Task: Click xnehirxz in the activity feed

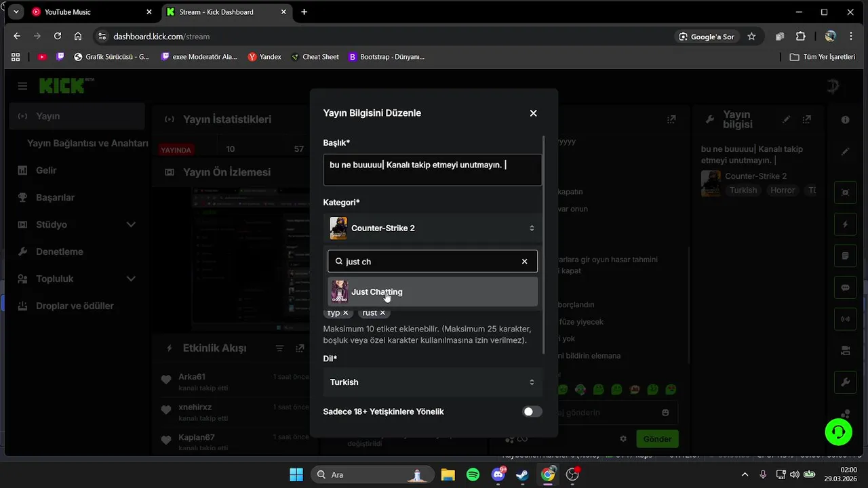Action: pos(195,407)
